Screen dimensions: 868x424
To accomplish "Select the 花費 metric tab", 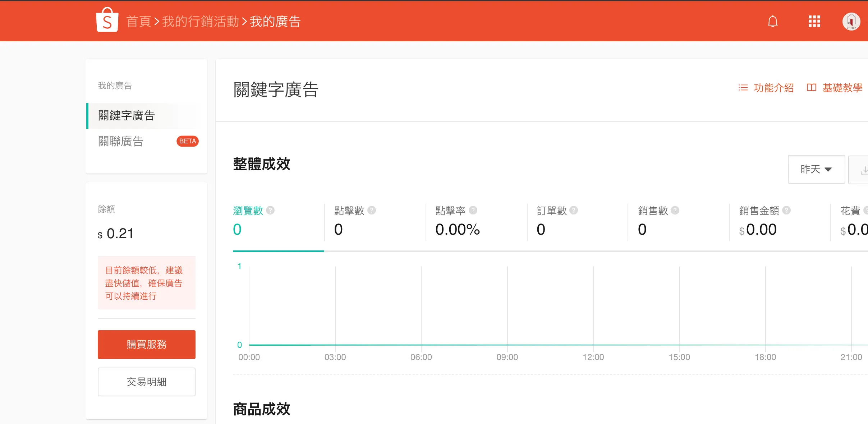I will tap(850, 222).
